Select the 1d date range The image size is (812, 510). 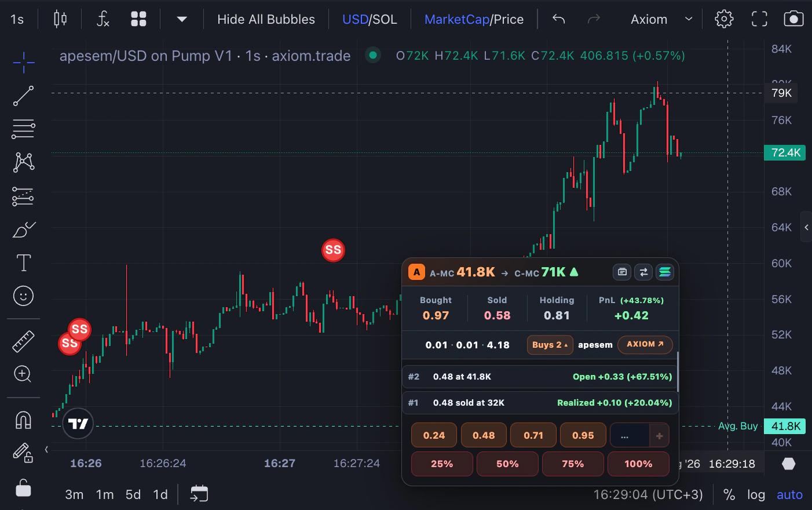[160, 494]
